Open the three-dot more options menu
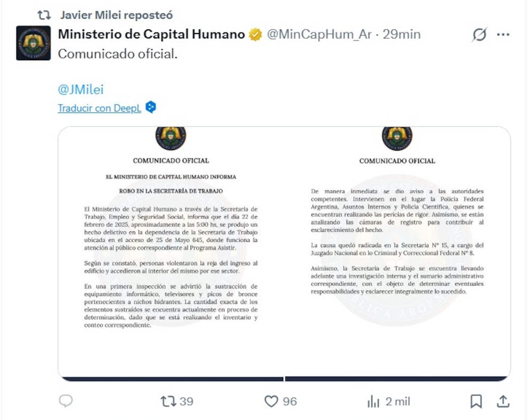Image resolution: width=530 pixels, height=420 pixels. click(x=503, y=35)
